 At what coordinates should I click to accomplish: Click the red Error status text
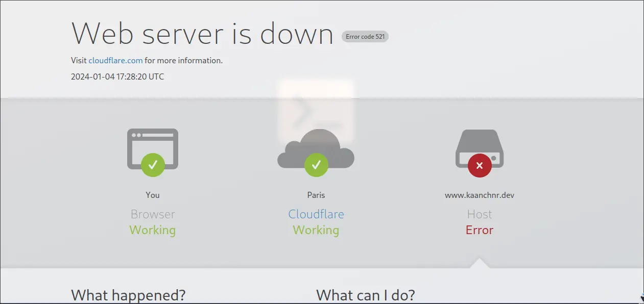pyautogui.click(x=480, y=230)
